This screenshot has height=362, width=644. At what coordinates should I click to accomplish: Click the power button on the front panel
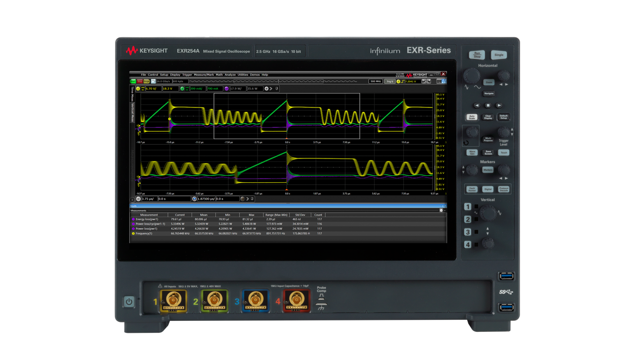pos(129,301)
